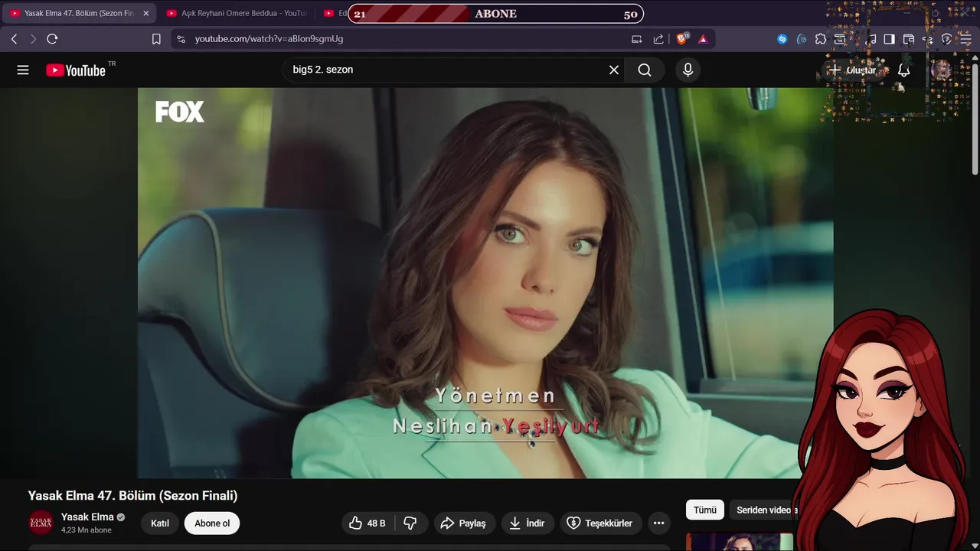Reload the current page

point(52,38)
